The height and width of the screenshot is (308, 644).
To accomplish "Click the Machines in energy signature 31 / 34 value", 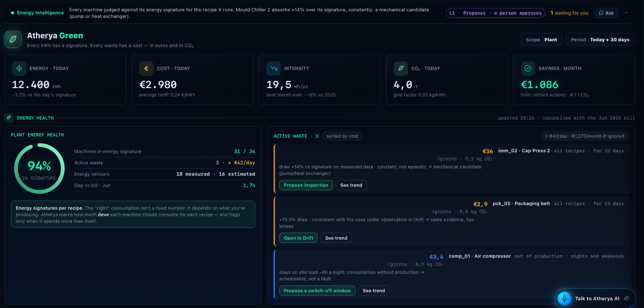I will click(x=244, y=151).
